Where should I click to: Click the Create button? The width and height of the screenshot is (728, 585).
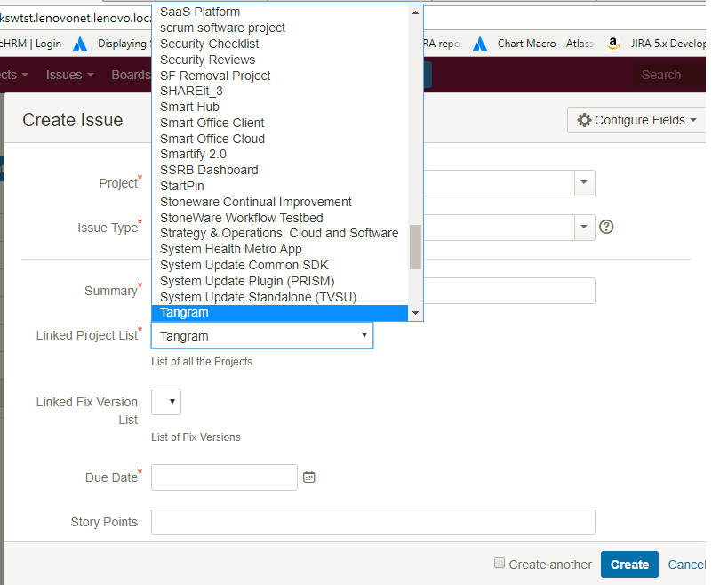click(x=629, y=564)
